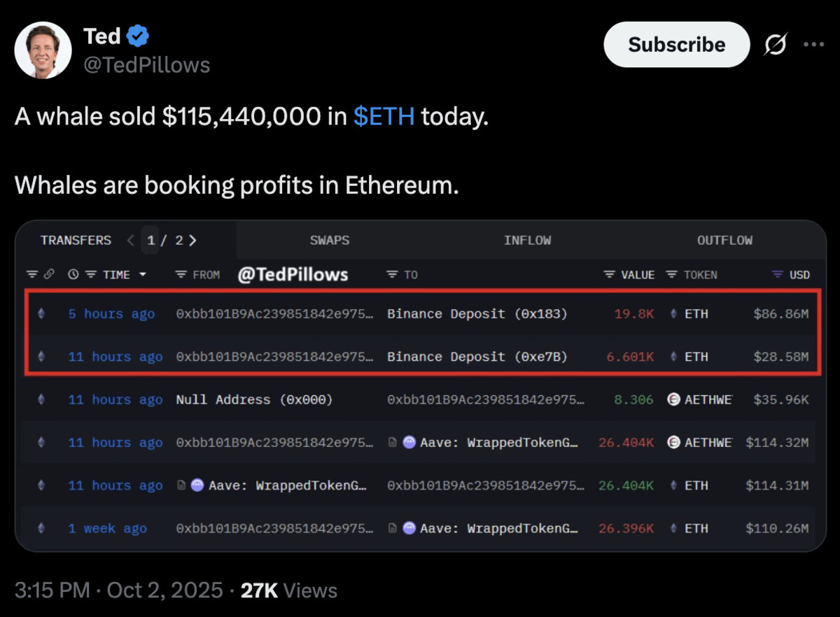The height and width of the screenshot is (617, 840).
Task: Click the TOKEN column filter icon
Action: [x=672, y=275]
